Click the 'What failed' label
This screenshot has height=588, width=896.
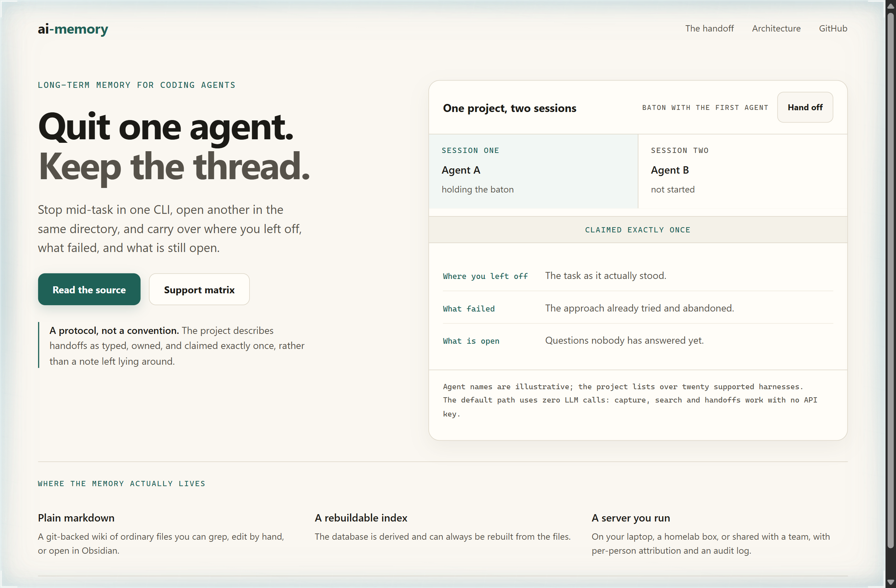point(469,309)
